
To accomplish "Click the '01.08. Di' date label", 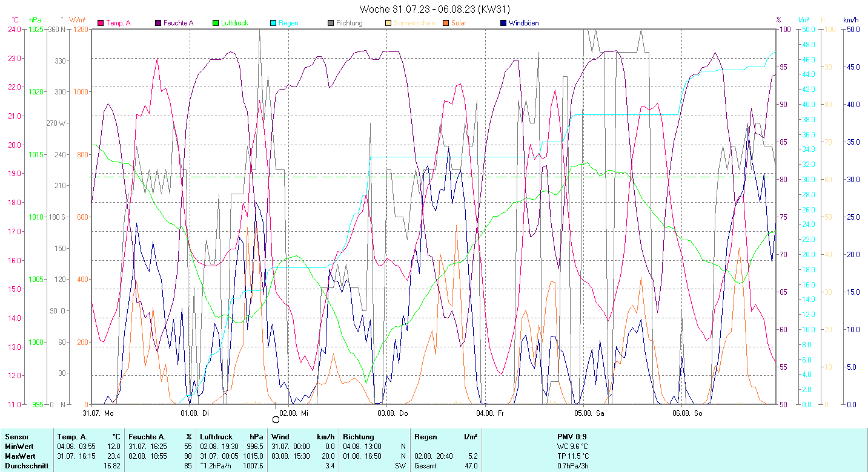I will [x=195, y=413].
